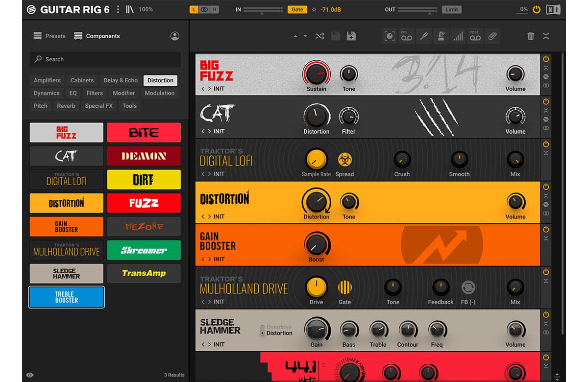Screen dimensions: 588x382
Task: Open the library browser icon beside 100%
Action: click(x=130, y=9)
